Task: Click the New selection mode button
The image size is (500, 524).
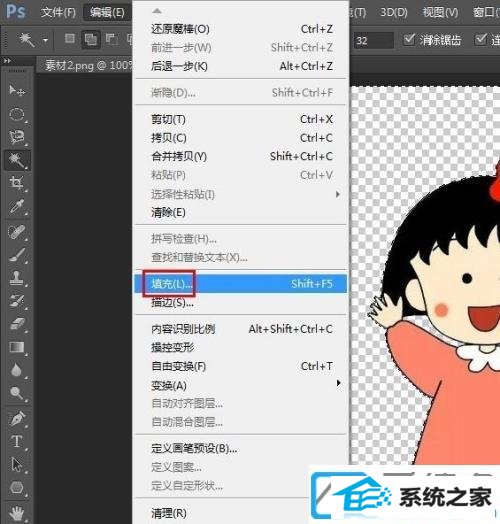Action: pyautogui.click(x=70, y=39)
